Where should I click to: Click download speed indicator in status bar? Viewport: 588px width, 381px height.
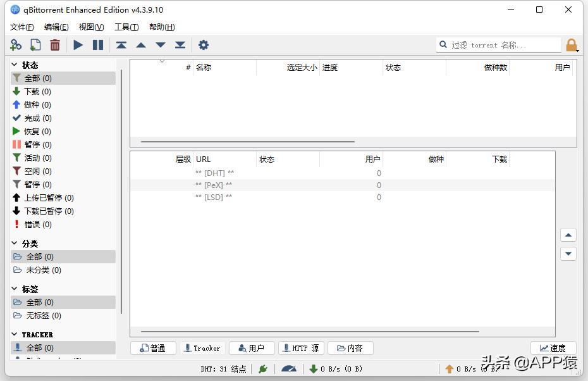click(x=336, y=369)
